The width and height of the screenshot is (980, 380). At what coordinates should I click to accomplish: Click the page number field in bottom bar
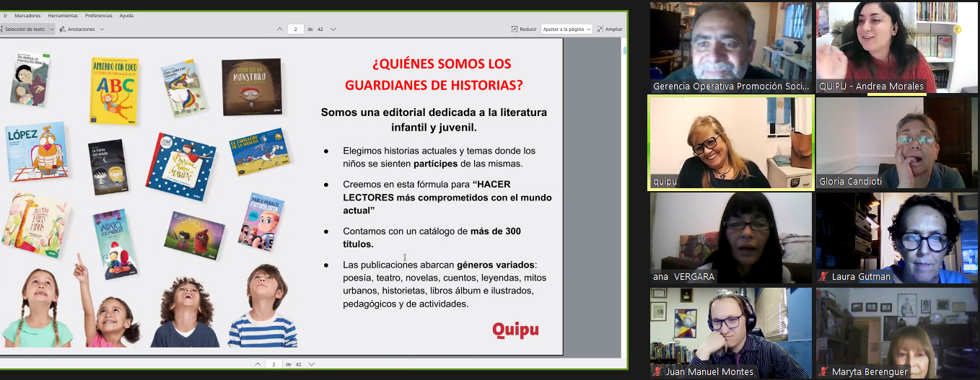(274, 364)
